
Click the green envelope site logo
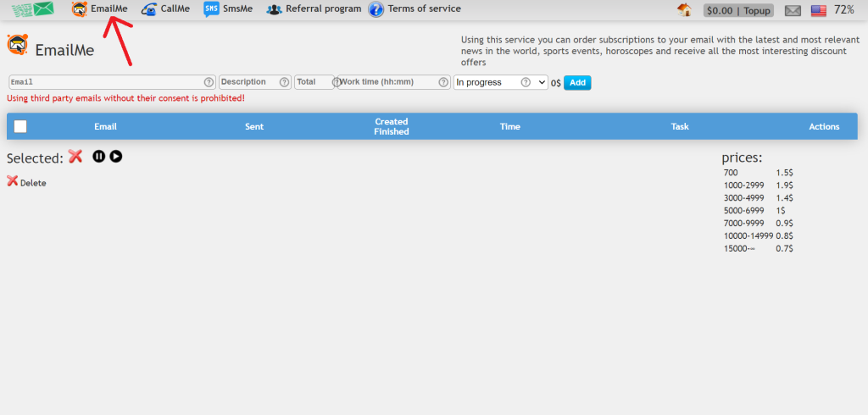[x=33, y=8]
